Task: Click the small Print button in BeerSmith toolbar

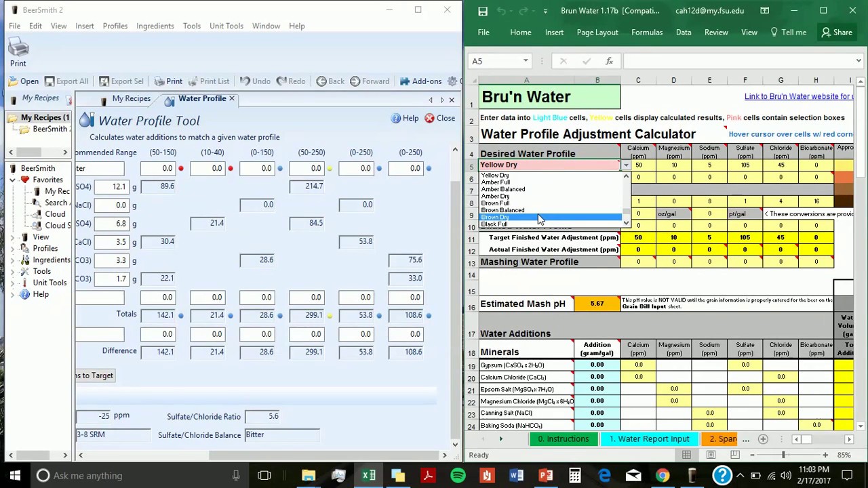Action: pyautogui.click(x=168, y=81)
